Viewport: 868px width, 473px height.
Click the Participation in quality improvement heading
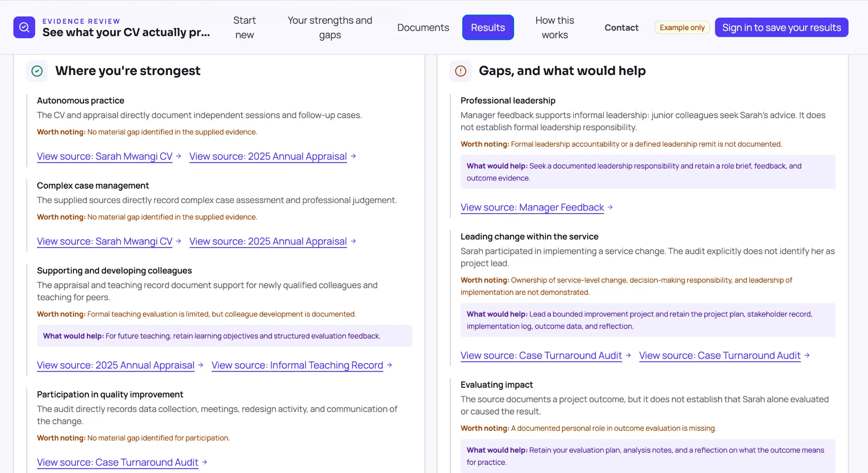pos(110,394)
